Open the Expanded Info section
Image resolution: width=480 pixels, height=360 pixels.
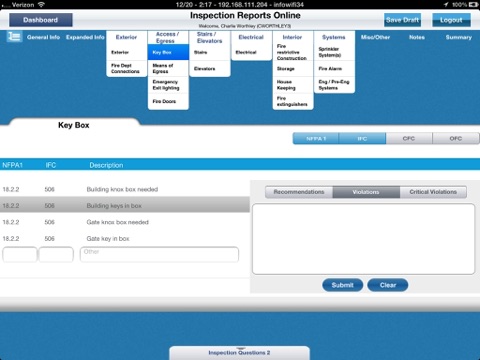pyautogui.click(x=85, y=37)
